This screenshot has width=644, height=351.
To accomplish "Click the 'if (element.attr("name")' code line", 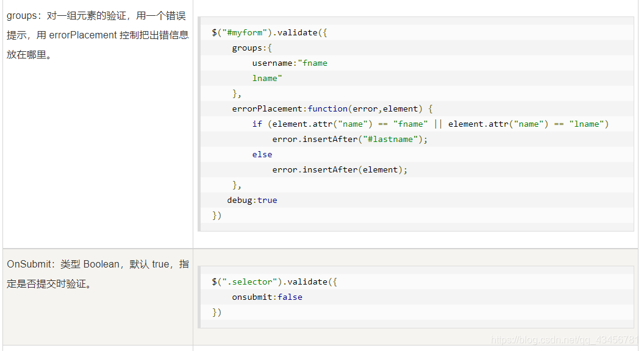I will pyautogui.click(x=431, y=124).
